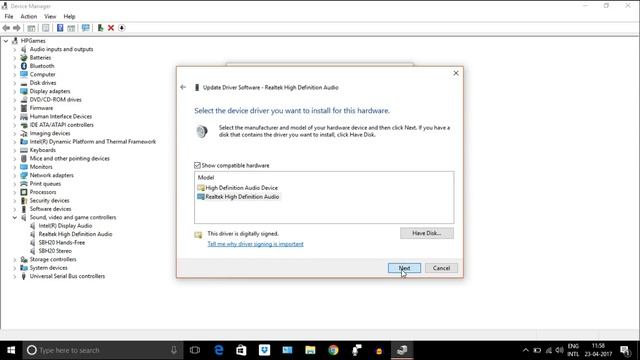Select the Imaging devices category
The height and width of the screenshot is (360, 640).
point(50,133)
